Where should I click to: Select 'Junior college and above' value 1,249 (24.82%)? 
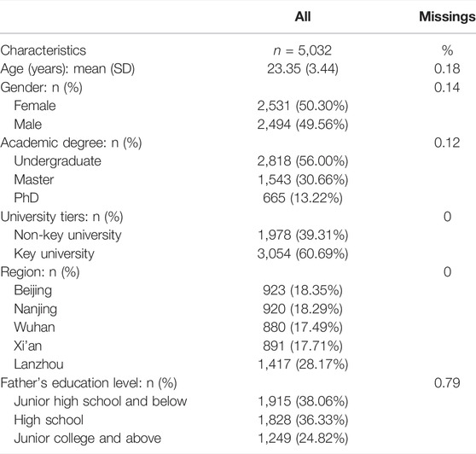[x=303, y=439]
